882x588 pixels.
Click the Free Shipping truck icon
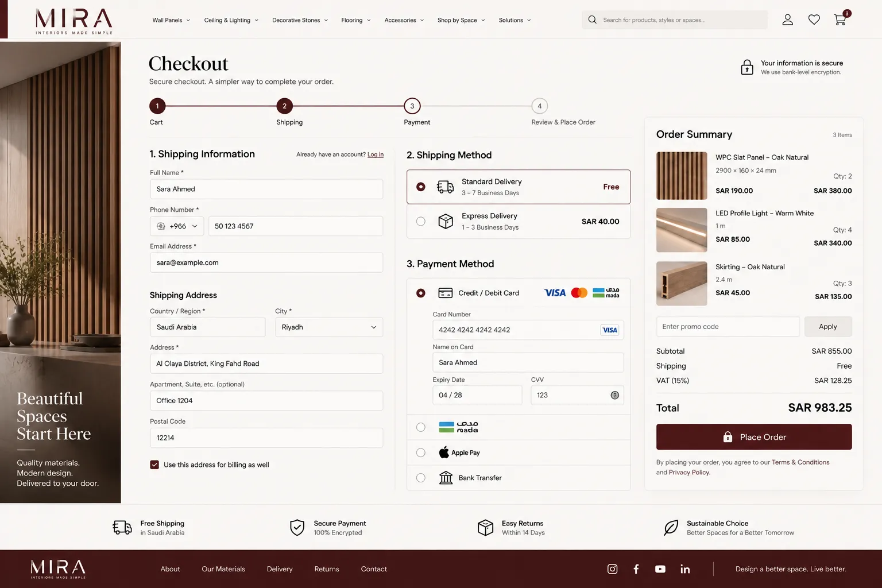click(122, 528)
